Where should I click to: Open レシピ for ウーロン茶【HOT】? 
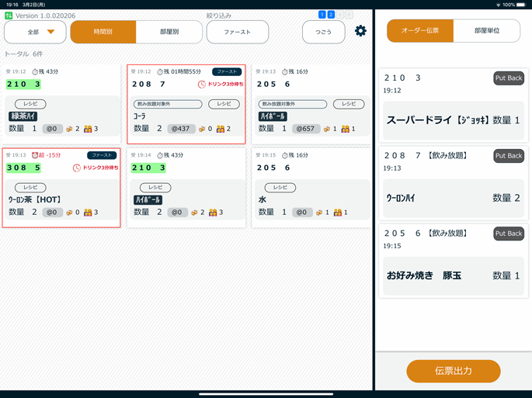pos(30,187)
